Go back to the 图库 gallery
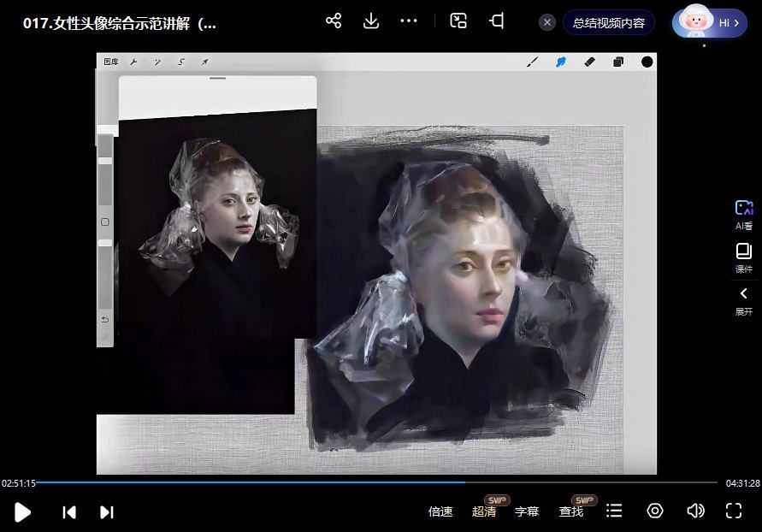Viewport: 762px width, 532px height. tap(109, 62)
